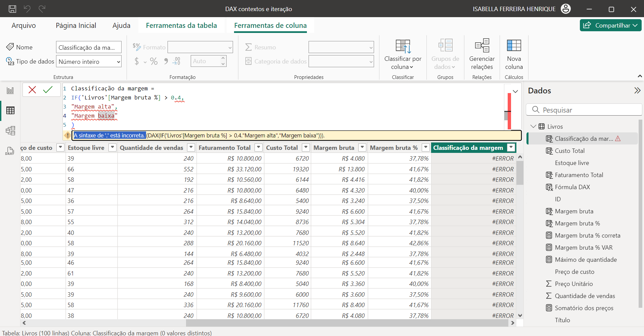This screenshot has height=336, width=644.
Task: Switch to Table view icon
Action: click(10, 110)
